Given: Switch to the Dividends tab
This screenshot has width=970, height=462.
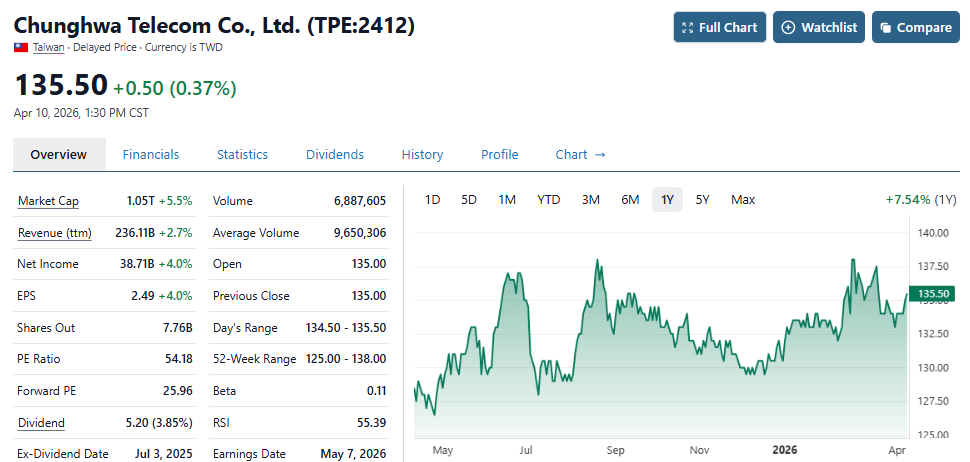Looking at the screenshot, I should point(335,155).
